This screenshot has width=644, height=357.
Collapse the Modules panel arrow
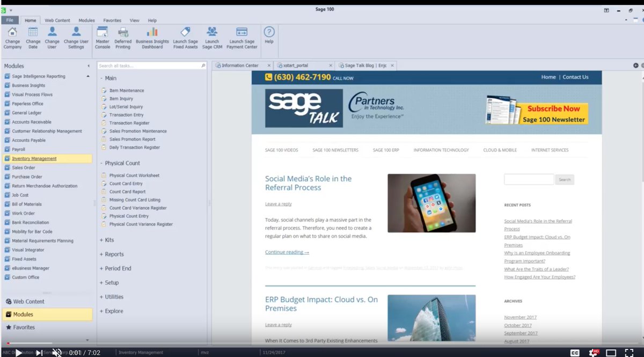89,66
